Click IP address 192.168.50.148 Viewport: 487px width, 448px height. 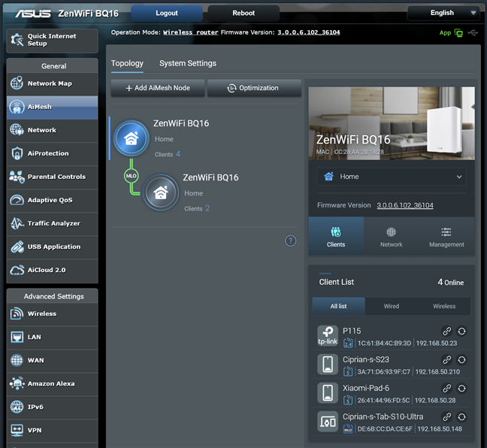[x=440, y=429]
